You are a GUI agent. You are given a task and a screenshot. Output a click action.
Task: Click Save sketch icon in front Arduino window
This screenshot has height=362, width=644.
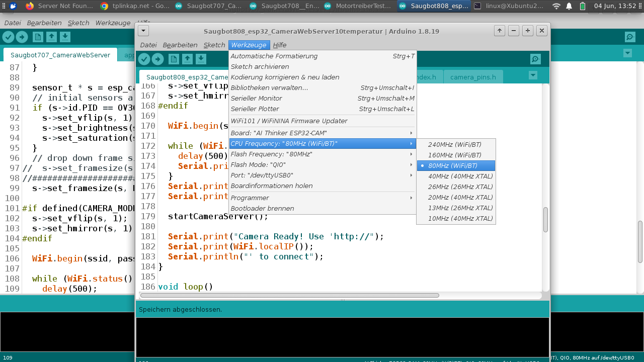click(x=201, y=59)
